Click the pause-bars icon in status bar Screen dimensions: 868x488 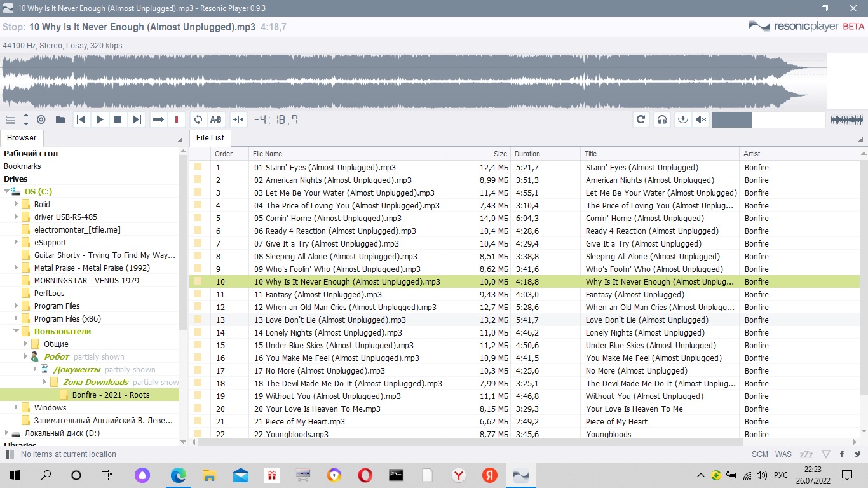click(10, 454)
